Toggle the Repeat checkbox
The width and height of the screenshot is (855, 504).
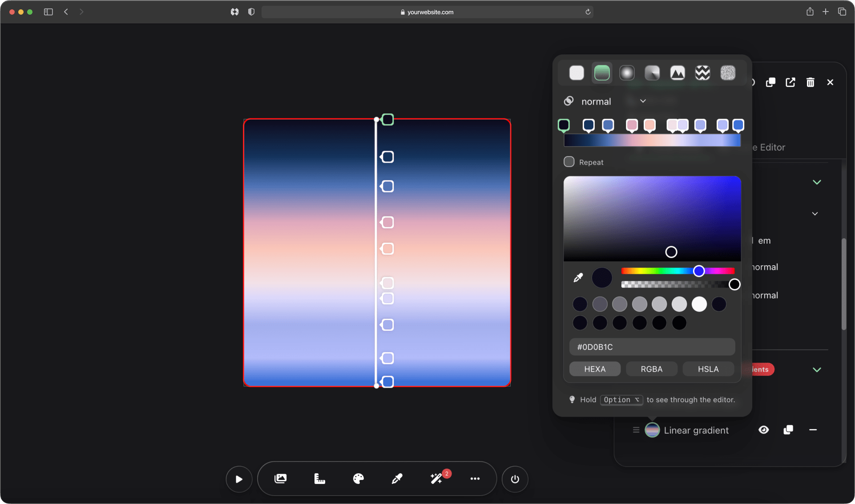[x=569, y=161]
